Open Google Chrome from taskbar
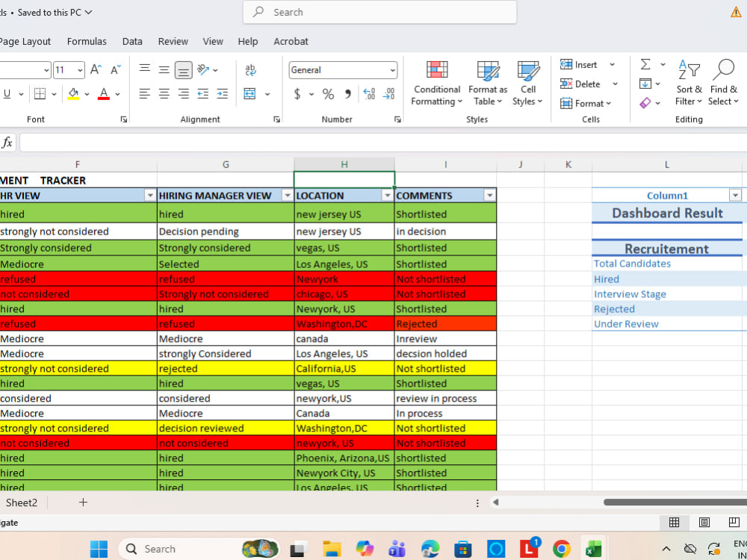Viewport: 747px width, 560px height. click(562, 549)
